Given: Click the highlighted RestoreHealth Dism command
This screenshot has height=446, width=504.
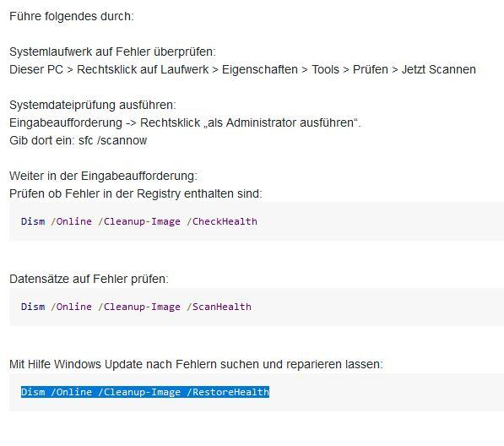Looking at the screenshot, I should pyautogui.click(x=145, y=392).
